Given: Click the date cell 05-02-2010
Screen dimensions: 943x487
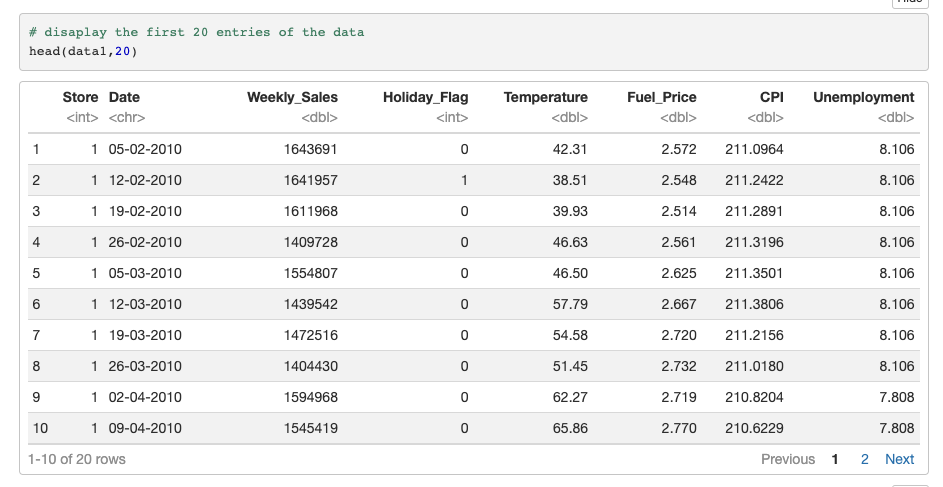Looking at the screenshot, I should [x=145, y=150].
